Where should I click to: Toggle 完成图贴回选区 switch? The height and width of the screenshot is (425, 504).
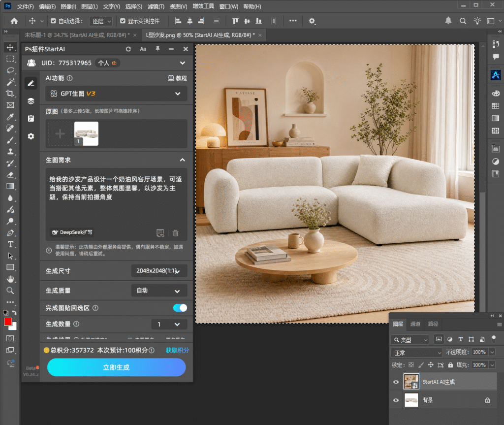point(180,308)
